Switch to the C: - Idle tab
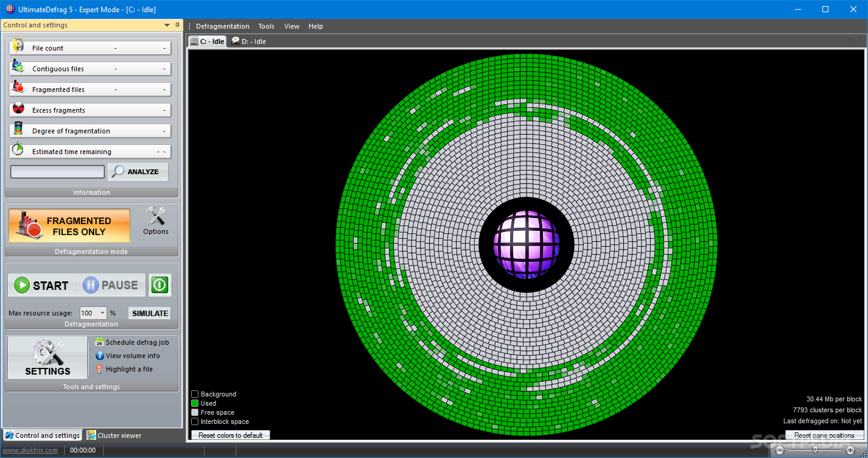 pos(208,41)
